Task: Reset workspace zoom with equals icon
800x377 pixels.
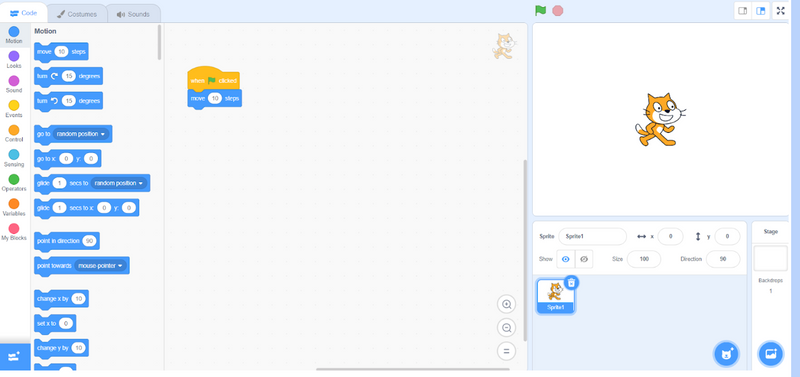Action: tap(507, 351)
